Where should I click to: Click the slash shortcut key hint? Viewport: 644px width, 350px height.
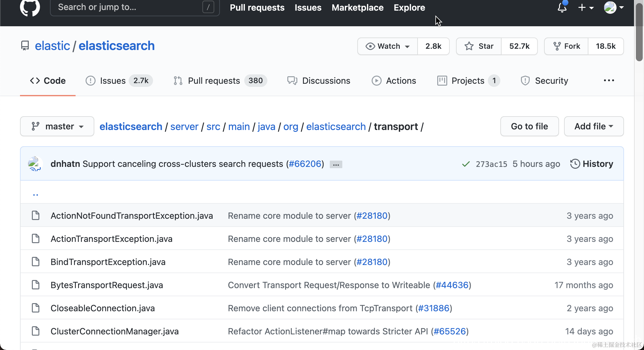pos(208,7)
